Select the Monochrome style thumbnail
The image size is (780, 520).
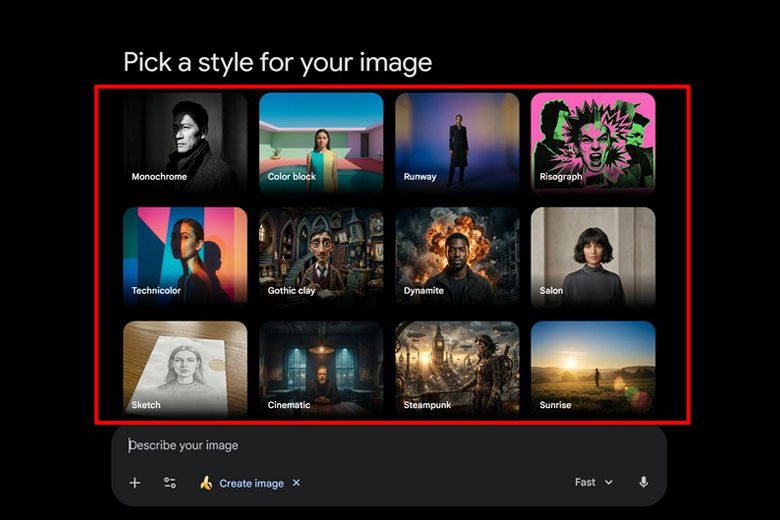[x=185, y=143]
